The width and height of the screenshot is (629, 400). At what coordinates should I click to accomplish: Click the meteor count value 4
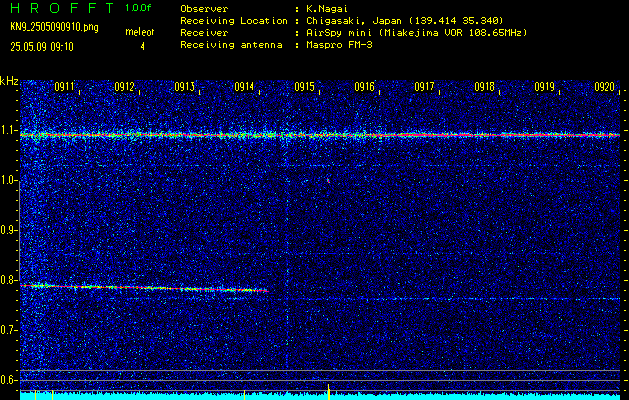click(x=142, y=47)
